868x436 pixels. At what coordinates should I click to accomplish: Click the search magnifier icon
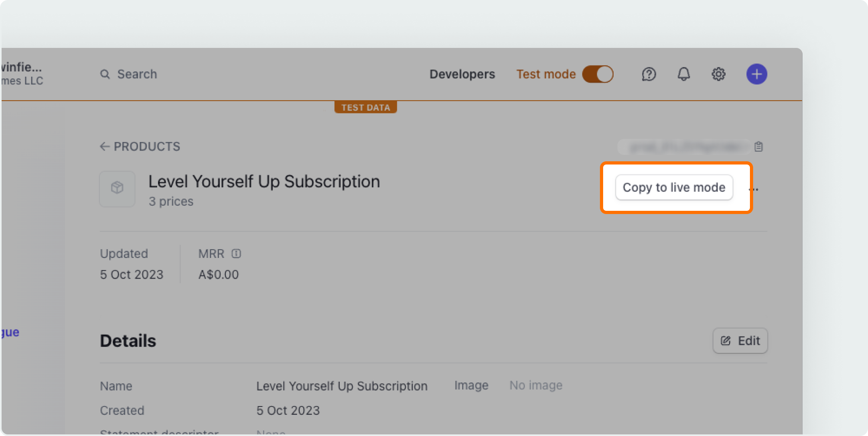105,74
